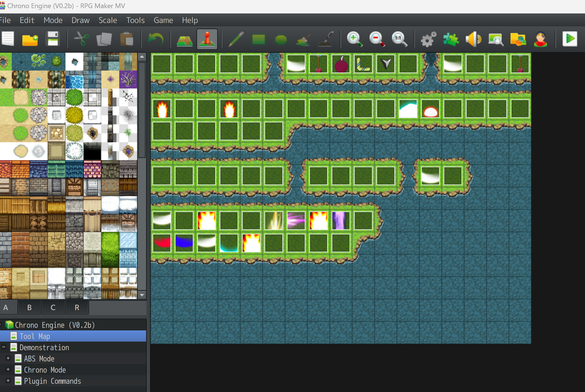Toggle Event editing mode

(207, 39)
